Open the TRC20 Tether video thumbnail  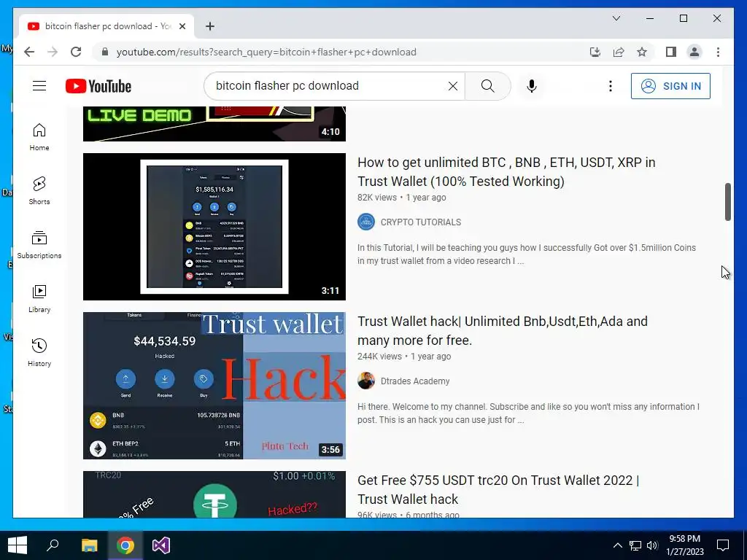pos(214,494)
